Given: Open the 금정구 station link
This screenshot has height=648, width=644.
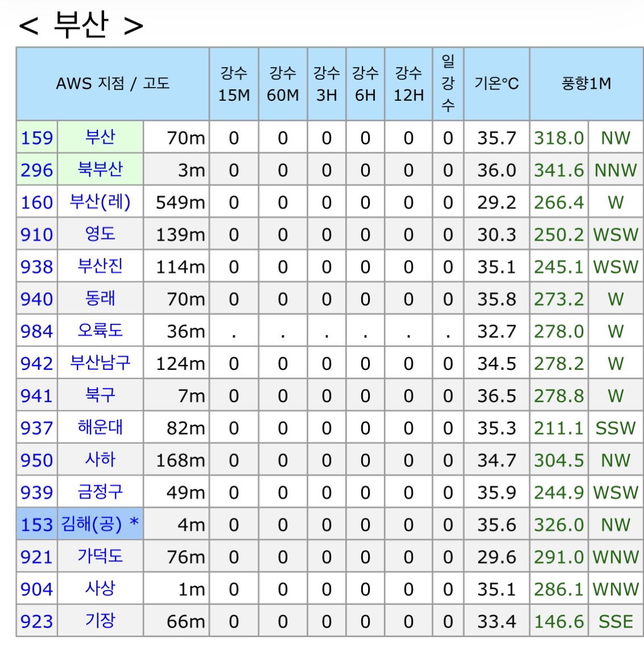Looking at the screenshot, I should (x=100, y=492).
